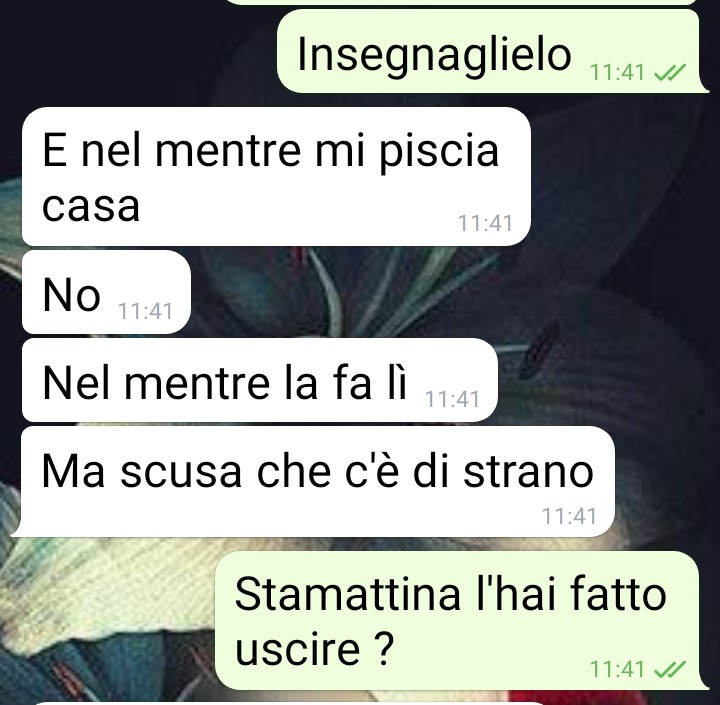
Task: Select the 'E nel mentre mi piscia casa' message
Action: [276, 176]
